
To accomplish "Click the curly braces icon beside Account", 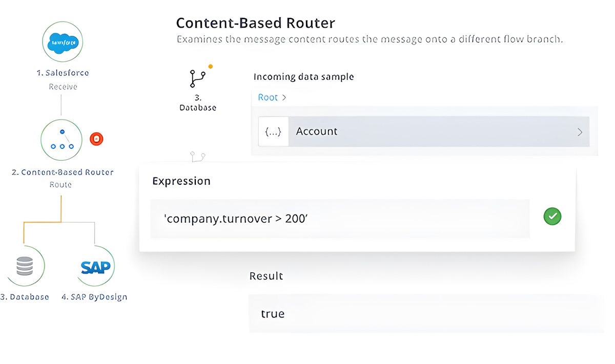I will tap(273, 132).
